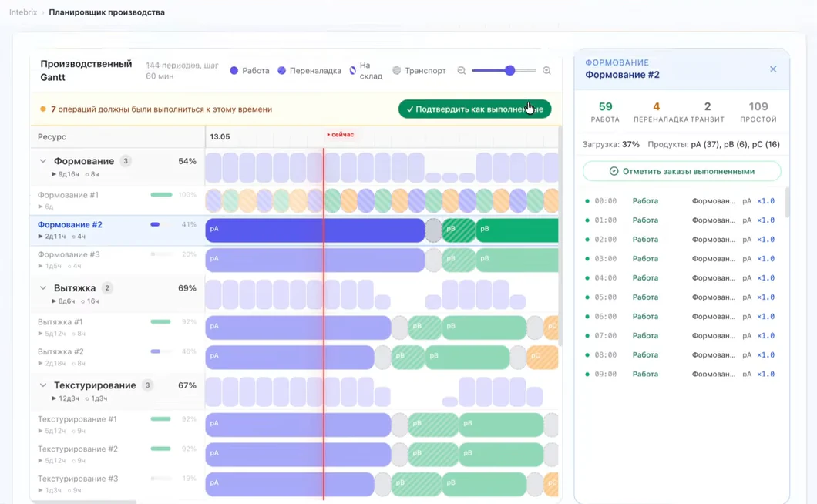Click the 4 Переналадка statistic

click(657, 112)
